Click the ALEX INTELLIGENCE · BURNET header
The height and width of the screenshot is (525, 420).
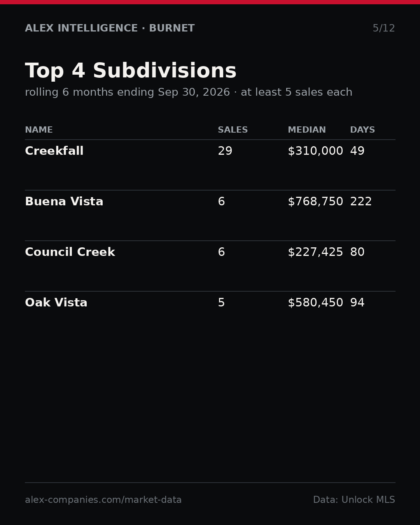tap(110, 28)
